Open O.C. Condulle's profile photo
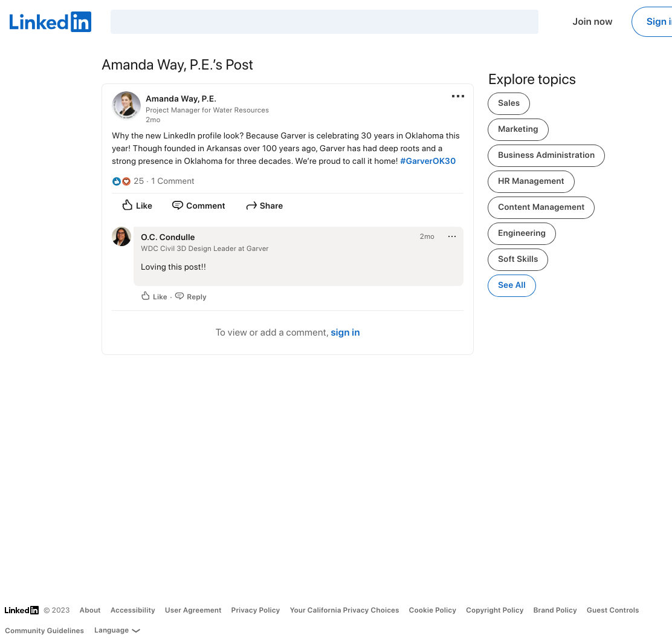The height and width of the screenshot is (641, 672). (x=121, y=236)
